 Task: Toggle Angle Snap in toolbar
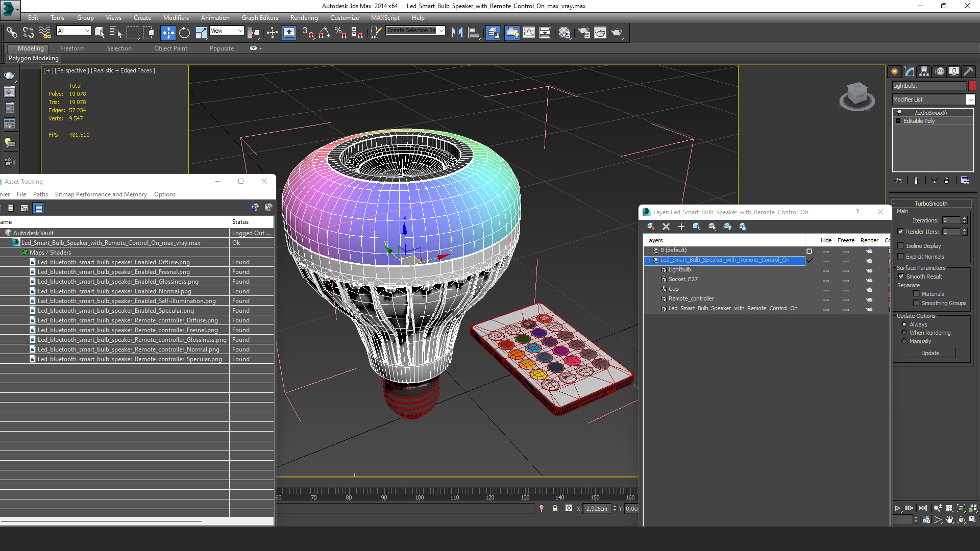click(x=324, y=33)
